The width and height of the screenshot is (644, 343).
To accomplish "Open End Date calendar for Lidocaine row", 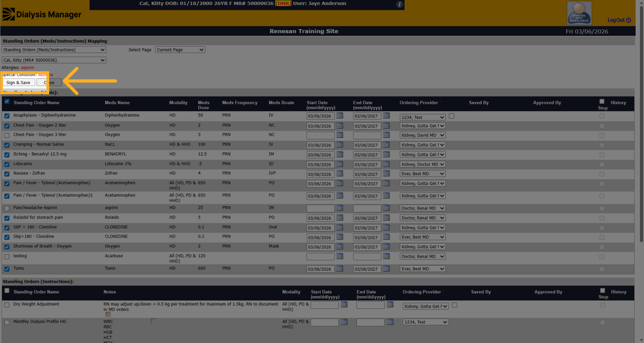I will [x=386, y=164].
